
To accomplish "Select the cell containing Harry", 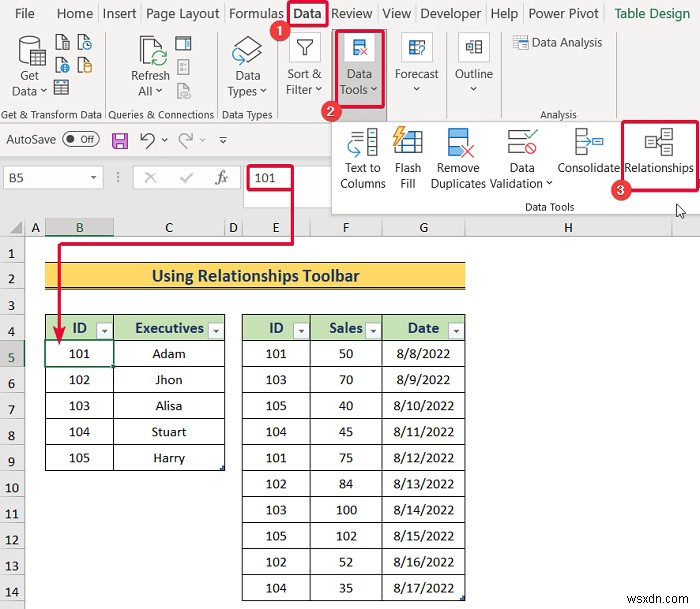I will 169,458.
